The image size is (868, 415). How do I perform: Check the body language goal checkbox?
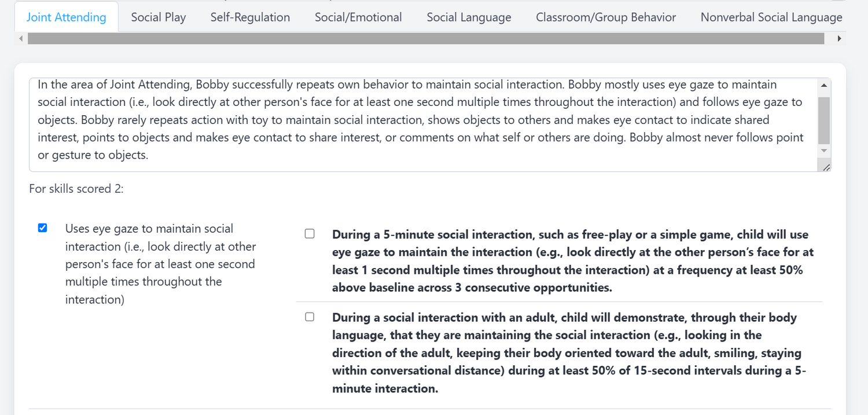click(x=310, y=317)
